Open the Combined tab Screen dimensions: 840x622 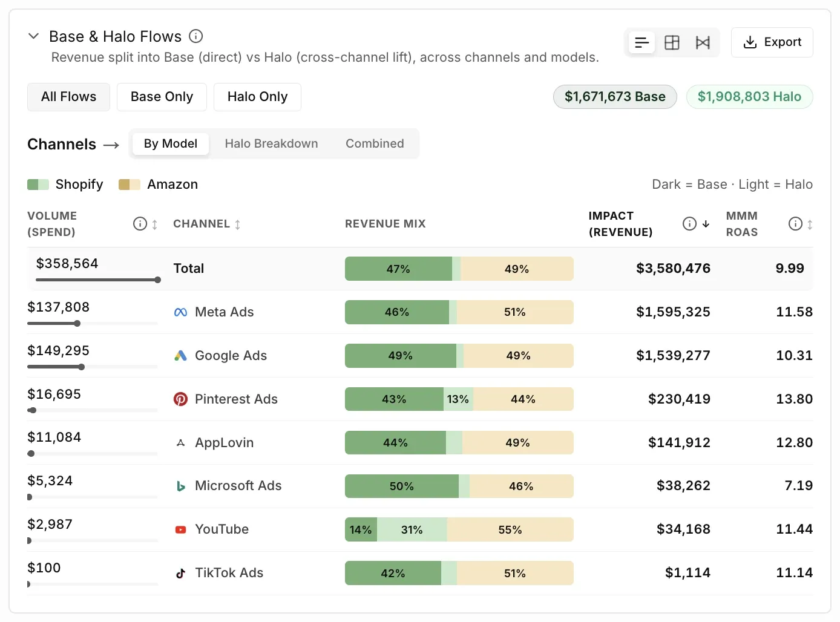[x=375, y=144]
